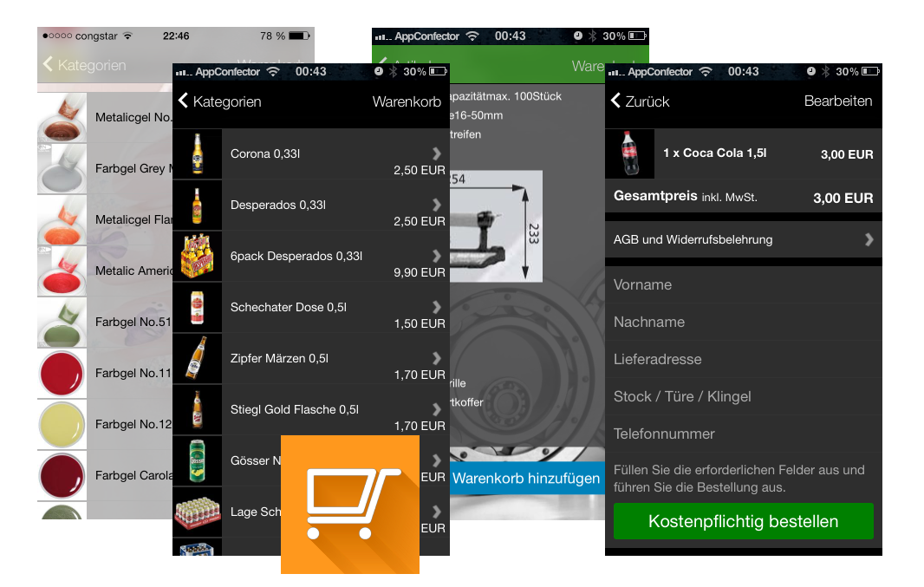This screenshot has height=587, width=924.
Task: Tap the Zipfer Märzen bottle thumbnail
Action: click(198, 358)
